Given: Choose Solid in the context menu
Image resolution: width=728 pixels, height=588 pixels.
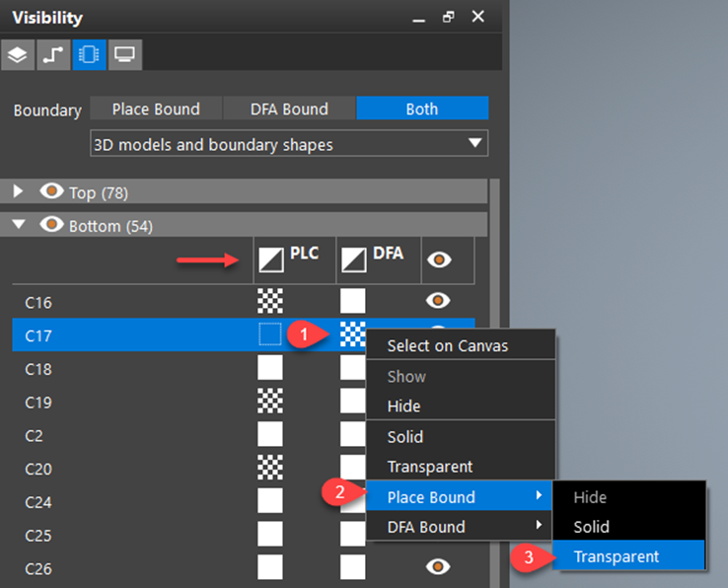Looking at the screenshot, I should tap(461, 437).
